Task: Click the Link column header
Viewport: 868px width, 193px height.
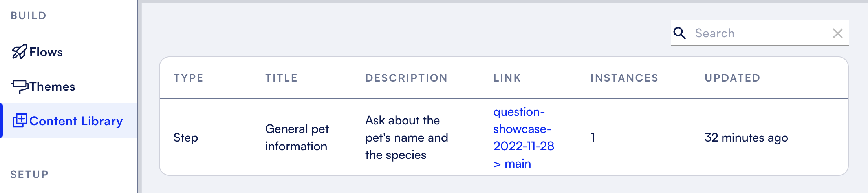Action: click(x=507, y=78)
